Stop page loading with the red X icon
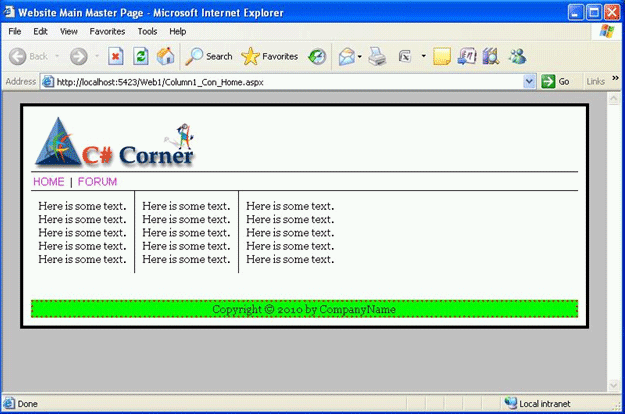625x414 pixels. point(116,57)
